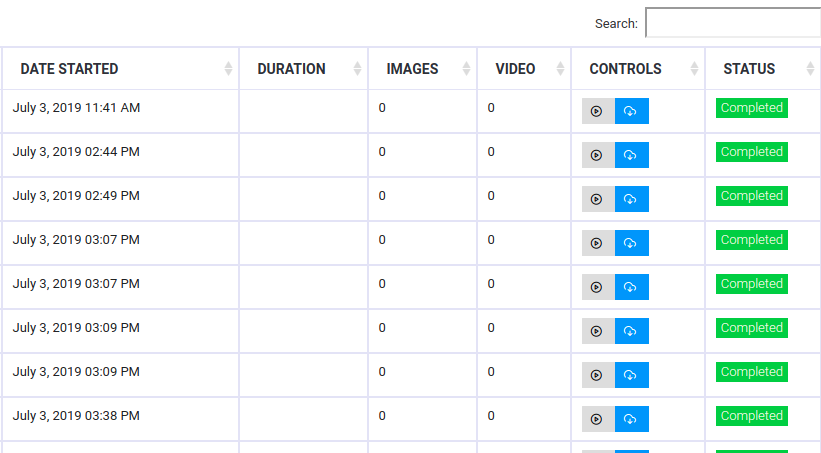This screenshot has height=453, width=821.
Task: Sort by Controls column header
Action: [x=638, y=69]
